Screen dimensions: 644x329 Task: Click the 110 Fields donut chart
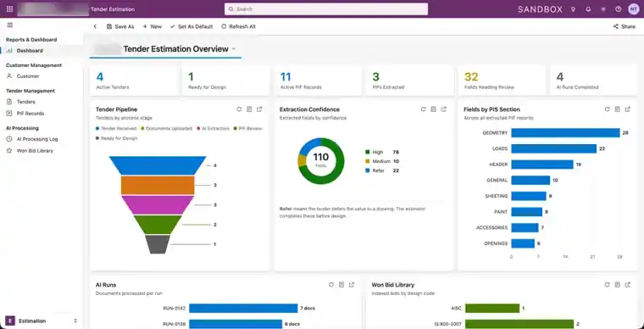coord(321,161)
